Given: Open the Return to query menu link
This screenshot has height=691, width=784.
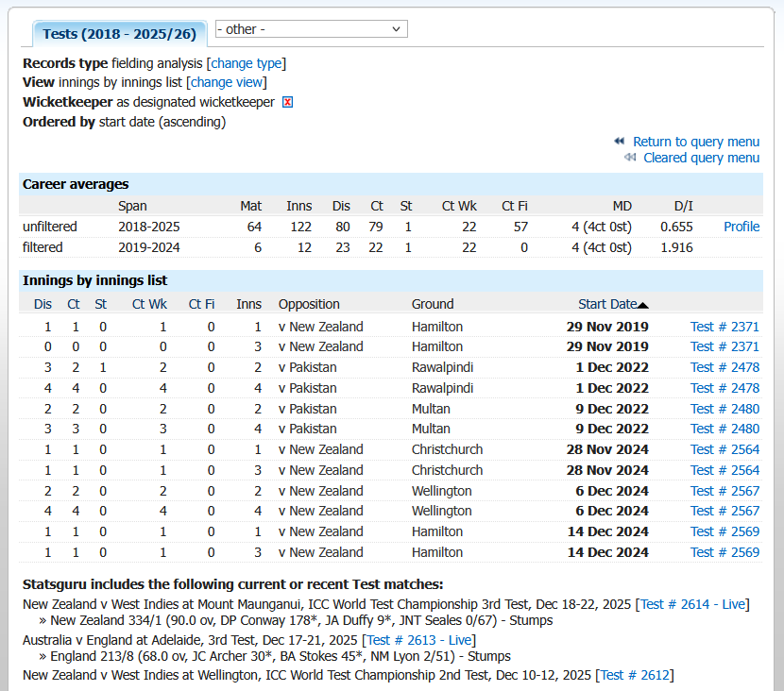Looking at the screenshot, I should (696, 142).
